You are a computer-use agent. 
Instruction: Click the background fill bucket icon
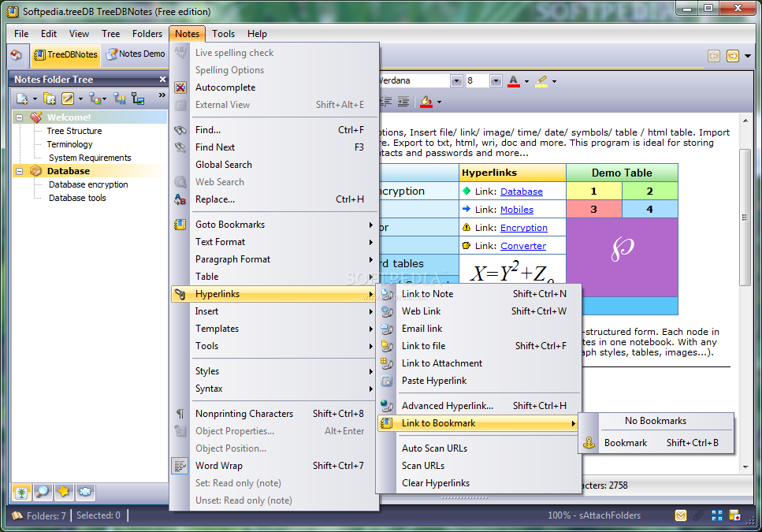click(426, 102)
